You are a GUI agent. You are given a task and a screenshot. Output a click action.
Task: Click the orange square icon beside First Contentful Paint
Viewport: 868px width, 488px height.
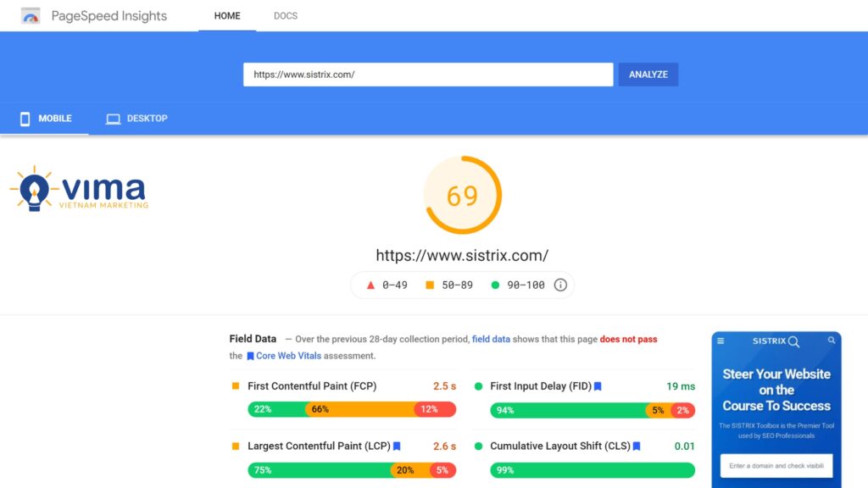236,386
